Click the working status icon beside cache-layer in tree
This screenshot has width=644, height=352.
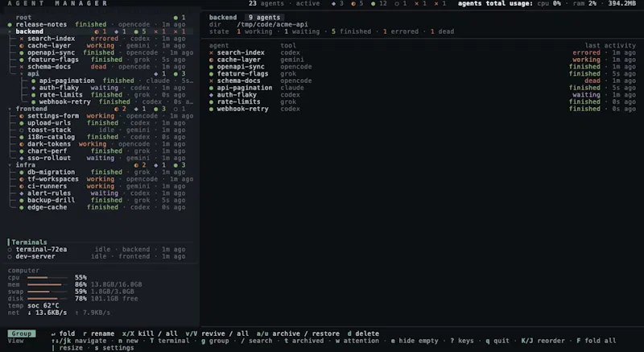click(22, 46)
